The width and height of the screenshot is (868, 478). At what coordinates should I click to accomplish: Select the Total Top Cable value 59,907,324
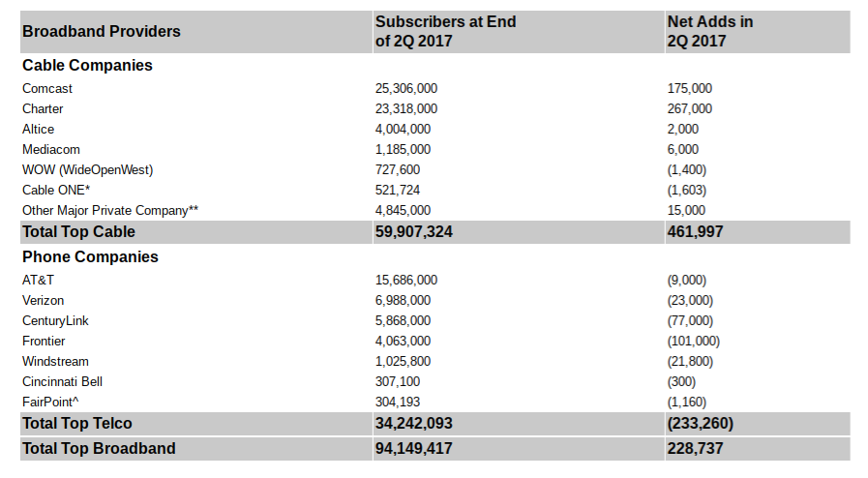(414, 232)
